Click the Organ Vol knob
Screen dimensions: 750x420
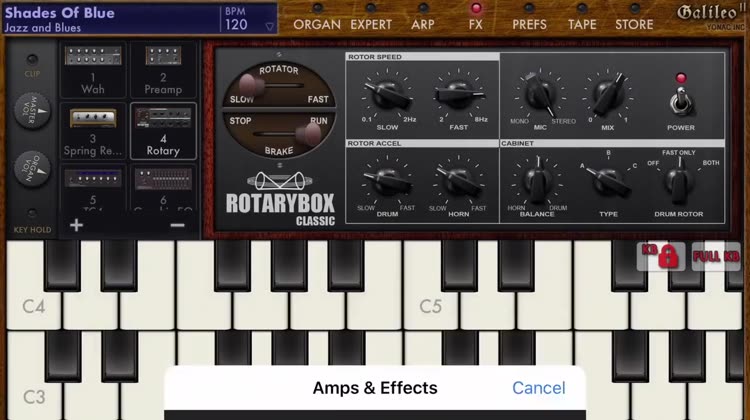pos(32,169)
